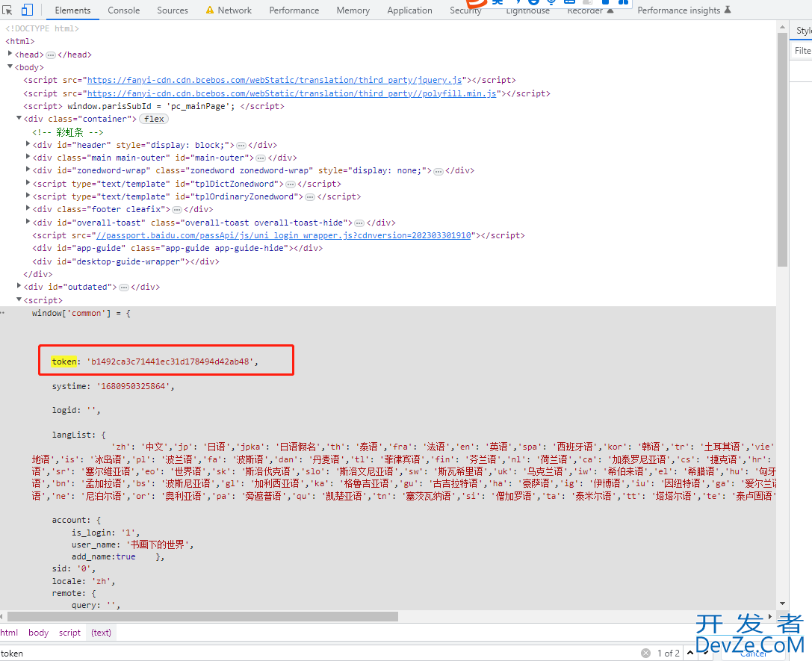
Task: Select the html breadcrumb
Action: coord(9,633)
